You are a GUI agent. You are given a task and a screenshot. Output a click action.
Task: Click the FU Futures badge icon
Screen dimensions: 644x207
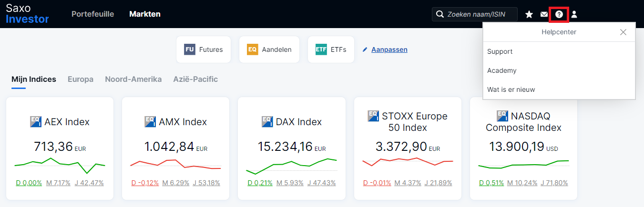pos(190,49)
